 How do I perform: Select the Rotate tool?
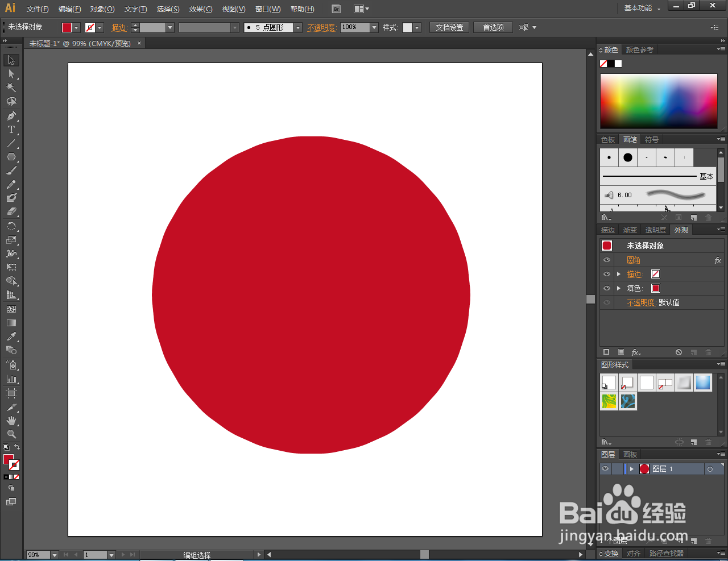pyautogui.click(x=11, y=226)
